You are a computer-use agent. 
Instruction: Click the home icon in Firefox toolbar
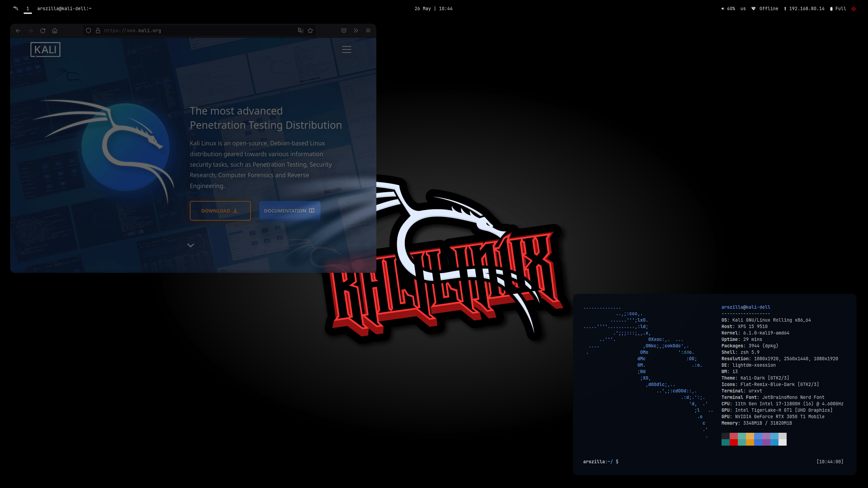click(x=55, y=30)
